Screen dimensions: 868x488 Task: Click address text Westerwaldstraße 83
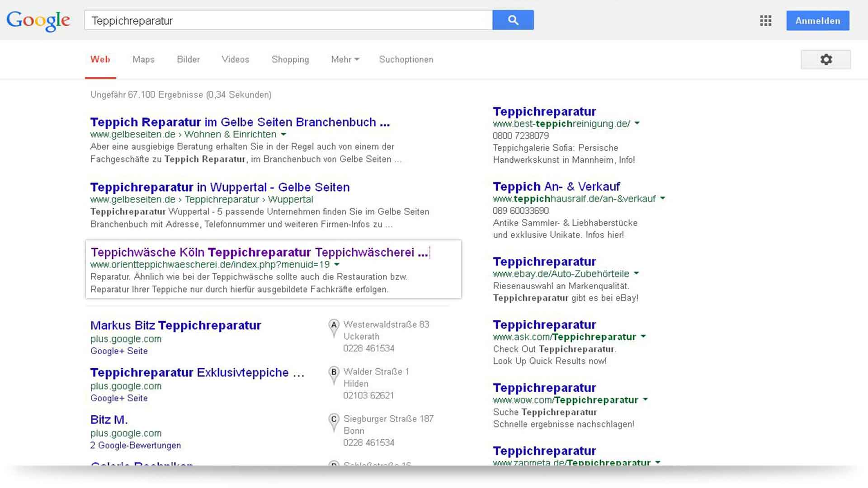pos(386,324)
